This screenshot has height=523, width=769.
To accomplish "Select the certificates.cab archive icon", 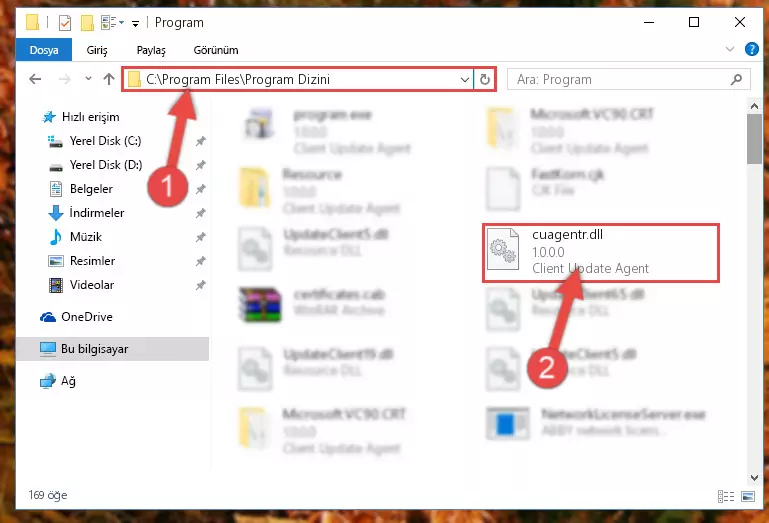I will (x=260, y=304).
